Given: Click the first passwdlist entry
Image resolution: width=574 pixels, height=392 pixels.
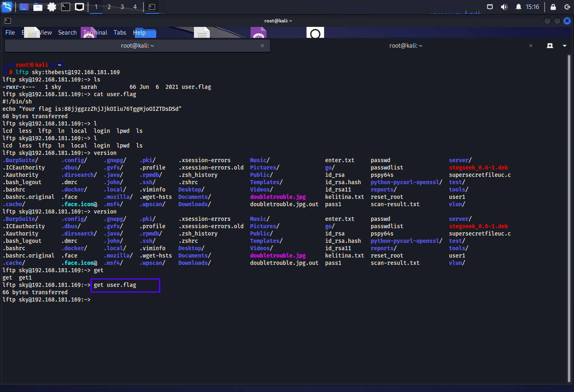Looking at the screenshot, I should (387, 167).
